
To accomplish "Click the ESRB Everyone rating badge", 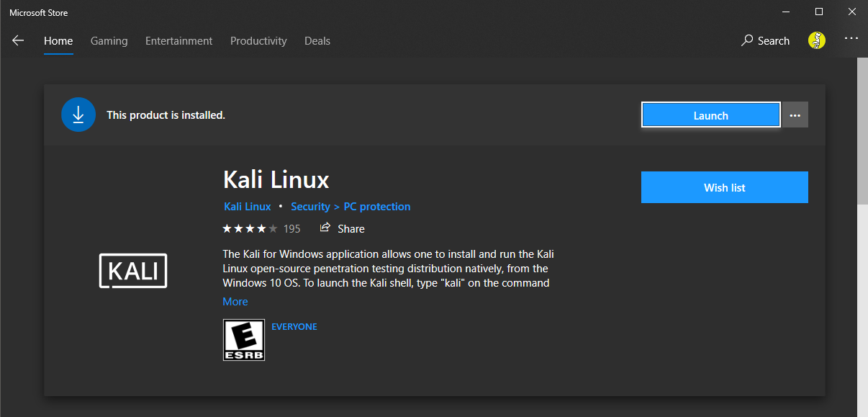I will click(x=244, y=340).
